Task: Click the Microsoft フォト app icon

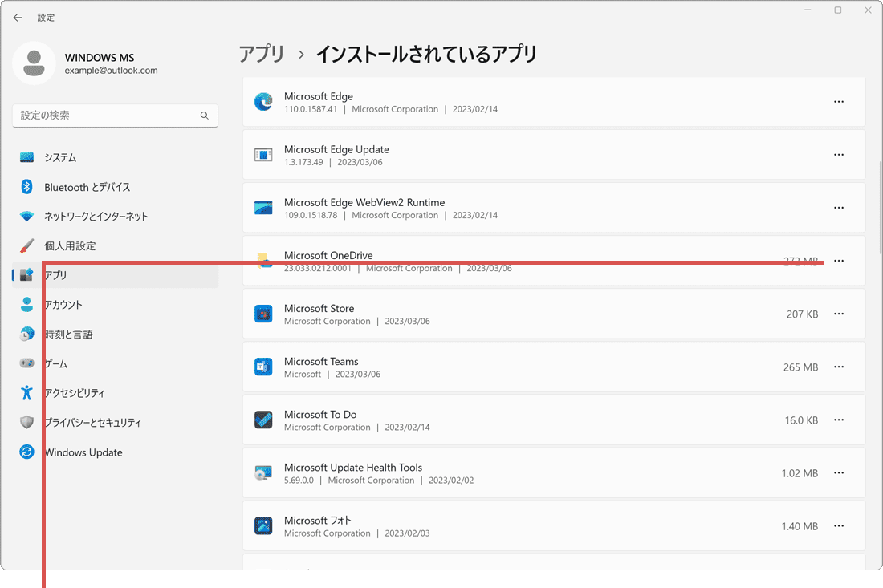Action: [263, 526]
